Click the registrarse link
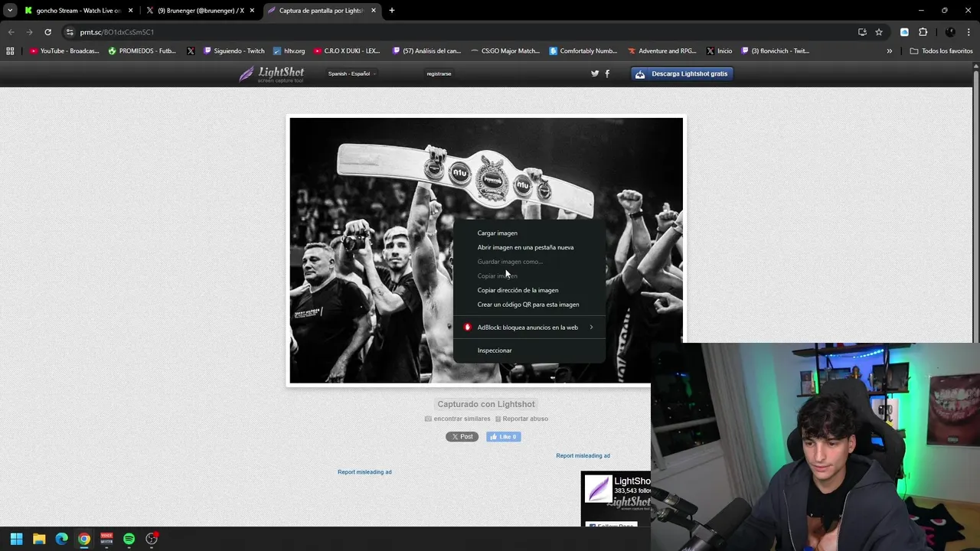Image resolution: width=980 pixels, height=551 pixels. (x=439, y=73)
